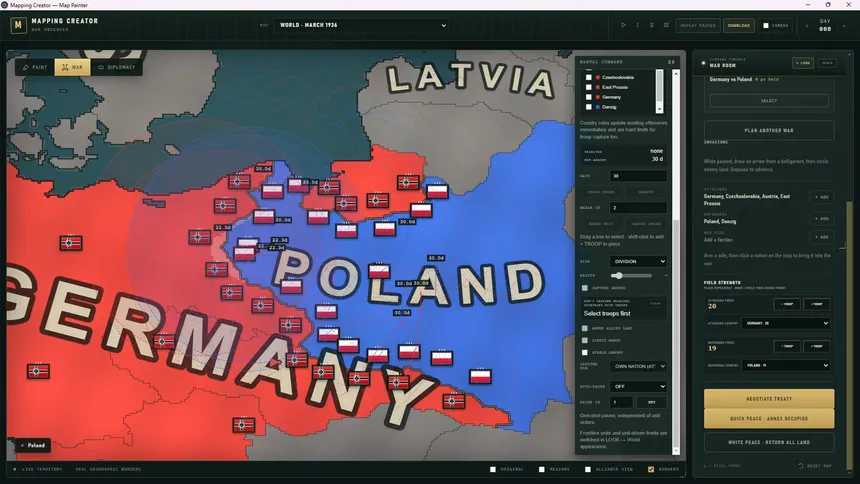Check the Germany country checkbox
Image resolution: width=860 pixels, height=484 pixels.
pyautogui.click(x=589, y=97)
